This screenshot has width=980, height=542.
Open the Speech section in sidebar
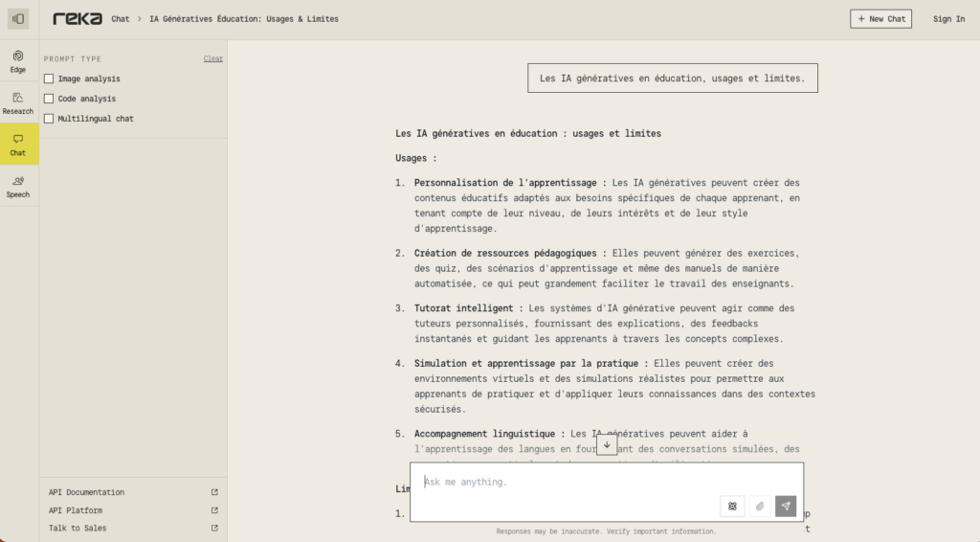tap(18, 186)
